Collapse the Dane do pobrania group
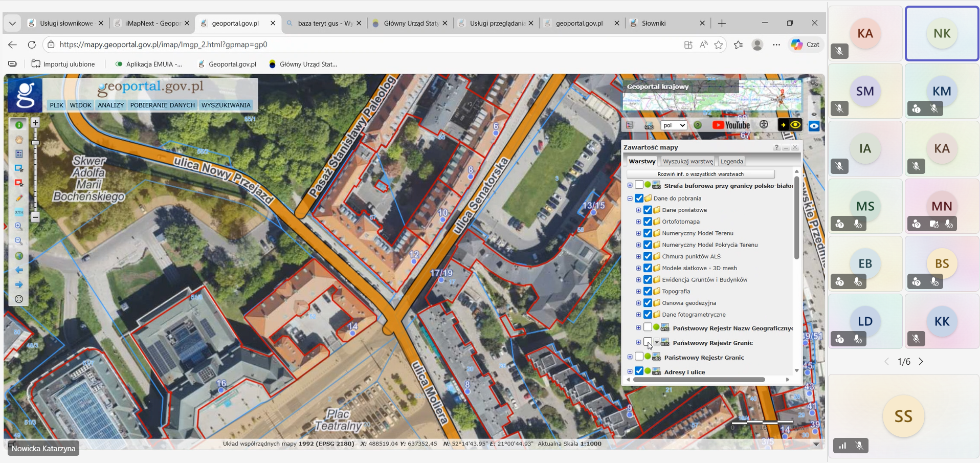 630,199
